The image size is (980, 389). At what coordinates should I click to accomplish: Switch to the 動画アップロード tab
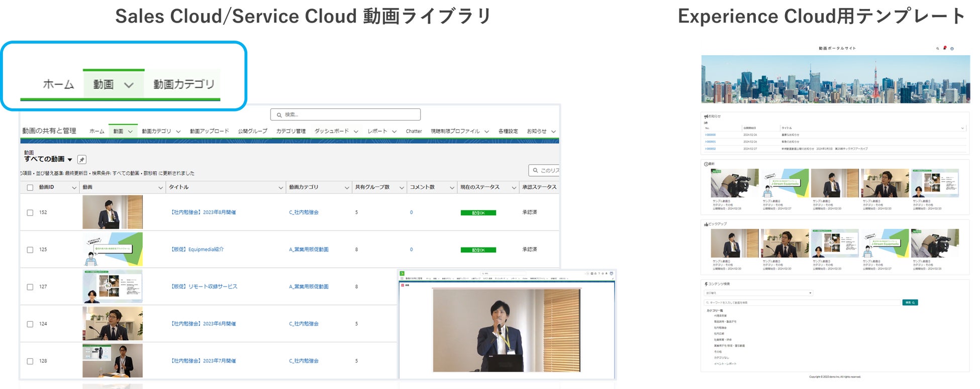tap(209, 132)
